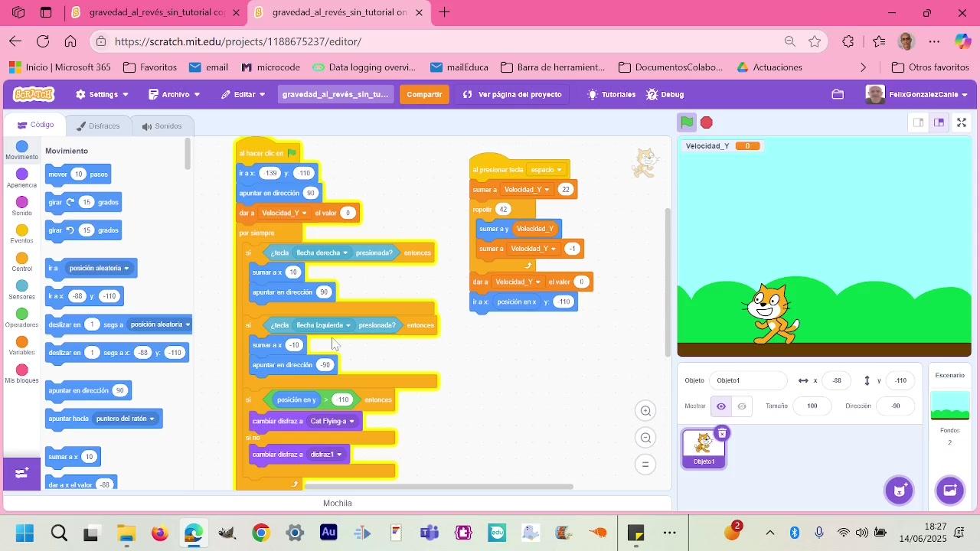Open Windows taskbar search

[58, 533]
